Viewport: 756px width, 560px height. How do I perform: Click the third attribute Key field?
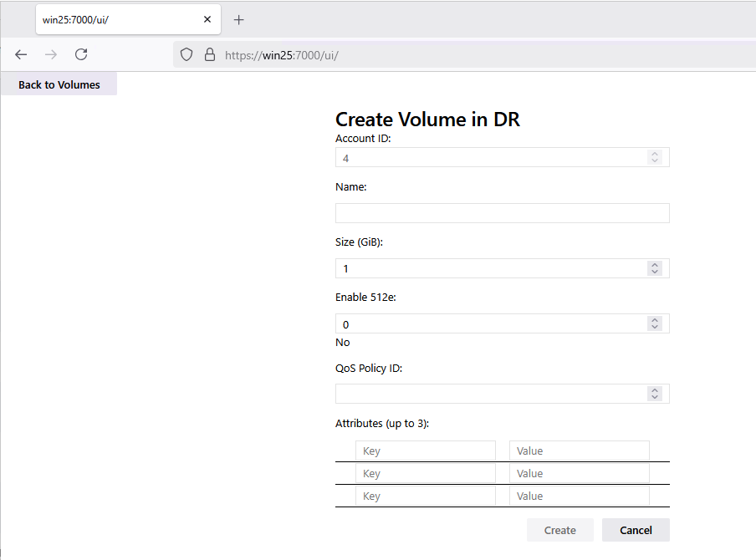[425, 496]
